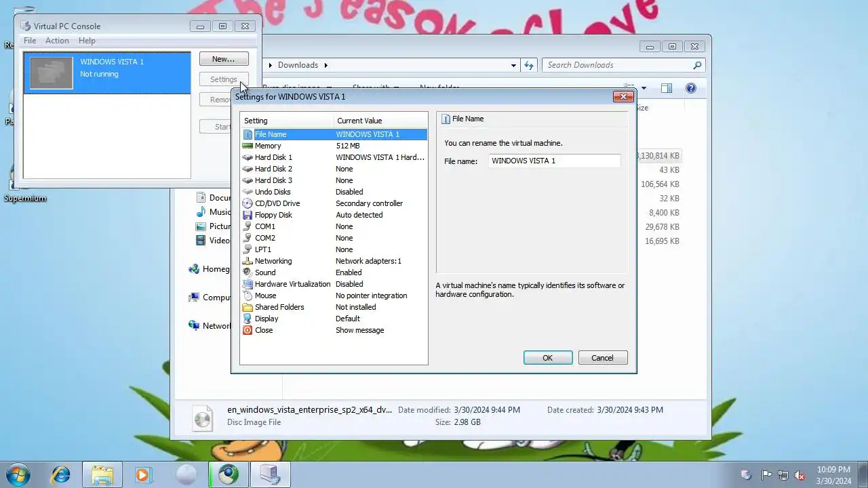Click the Sound speaker icon
This screenshot has height=488, width=868.
[x=248, y=272]
